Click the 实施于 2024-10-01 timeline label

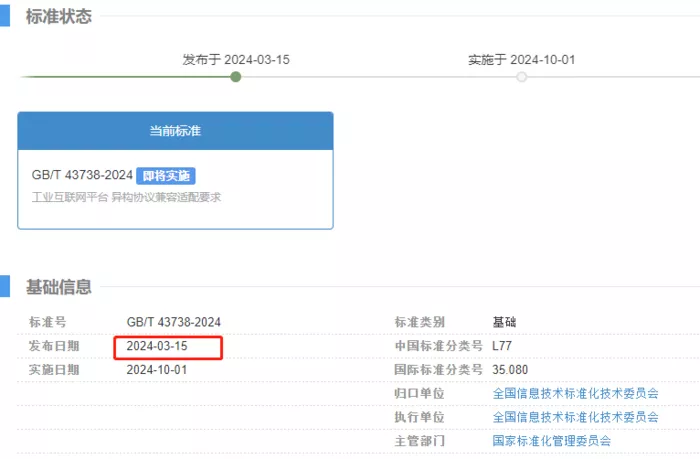(521, 59)
